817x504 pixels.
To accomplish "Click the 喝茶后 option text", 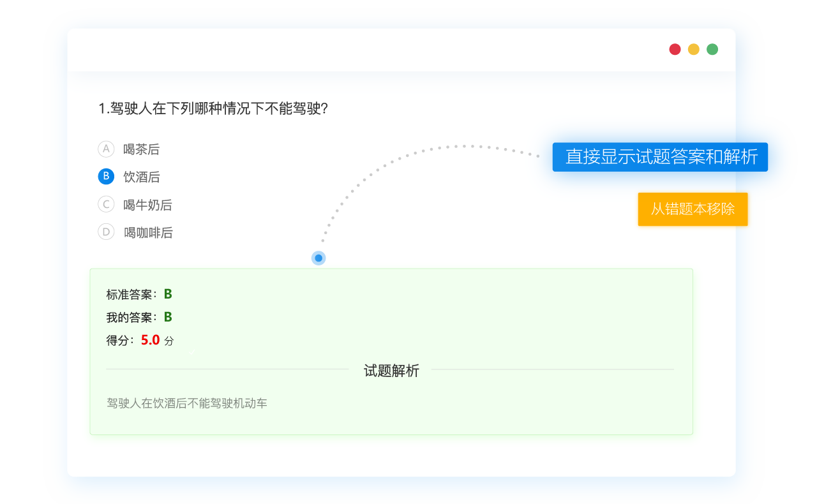I will 141,149.
